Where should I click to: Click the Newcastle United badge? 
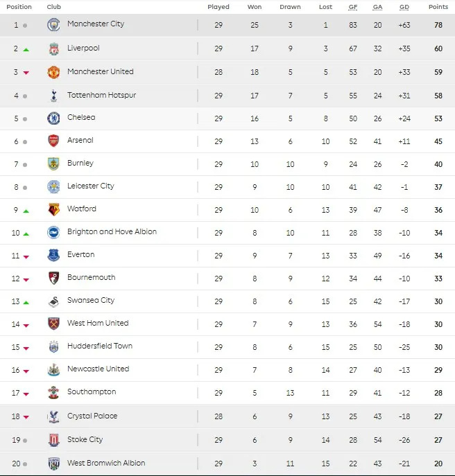(x=54, y=370)
